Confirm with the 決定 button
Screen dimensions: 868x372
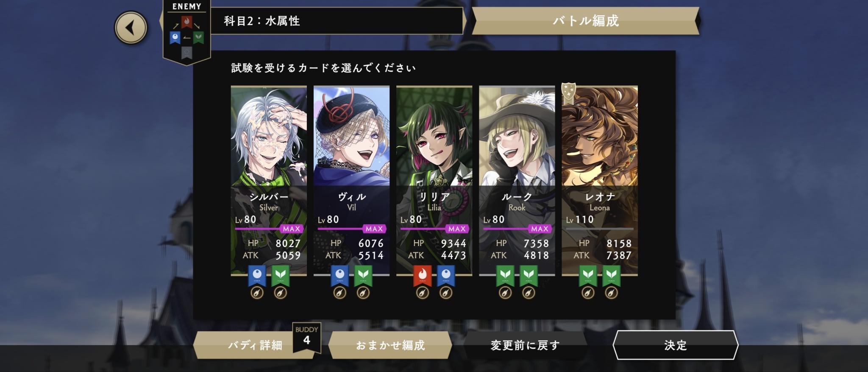point(676,345)
